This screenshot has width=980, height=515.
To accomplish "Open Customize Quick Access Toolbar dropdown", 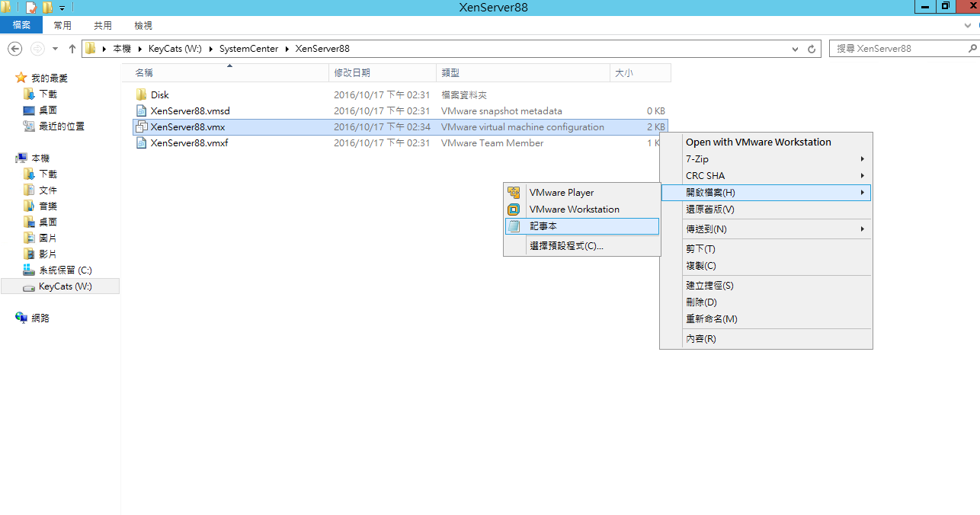I will pos(62,8).
